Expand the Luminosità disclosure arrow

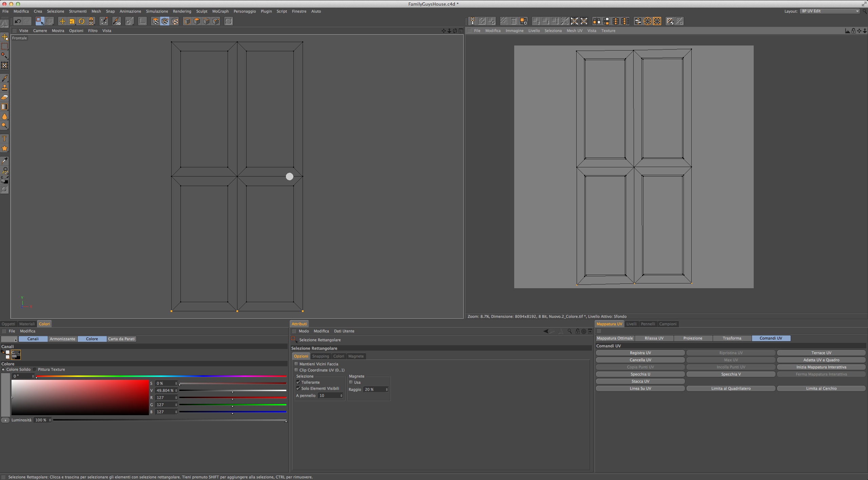tap(5, 420)
